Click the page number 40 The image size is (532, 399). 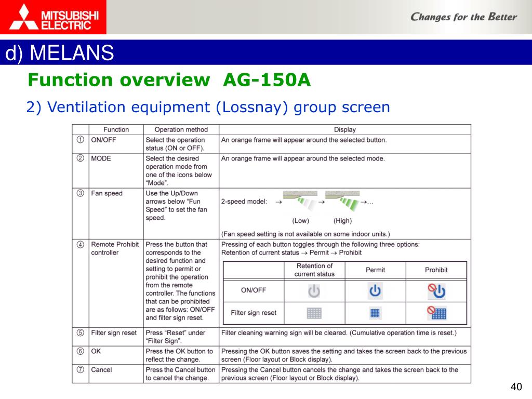tap(516, 387)
